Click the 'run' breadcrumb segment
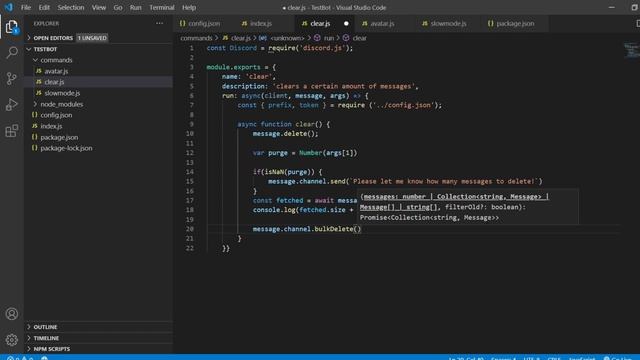This screenshot has height=360, width=640. pos(329,38)
